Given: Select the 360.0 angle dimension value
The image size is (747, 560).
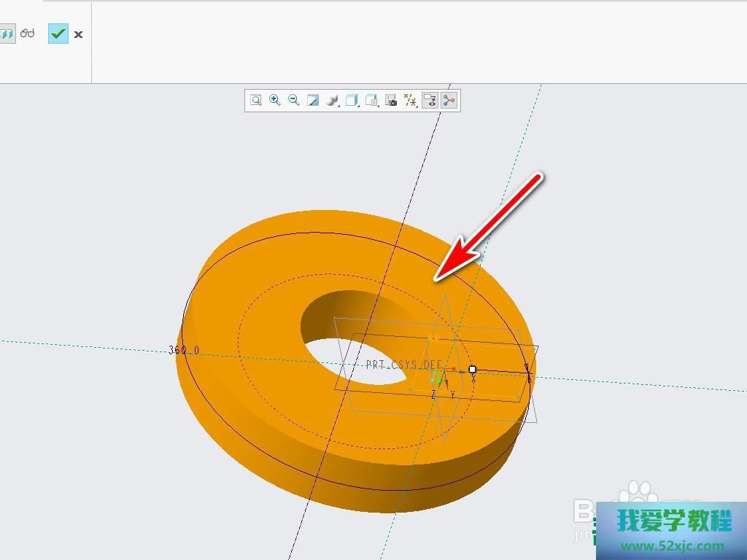Looking at the screenshot, I should (x=184, y=351).
